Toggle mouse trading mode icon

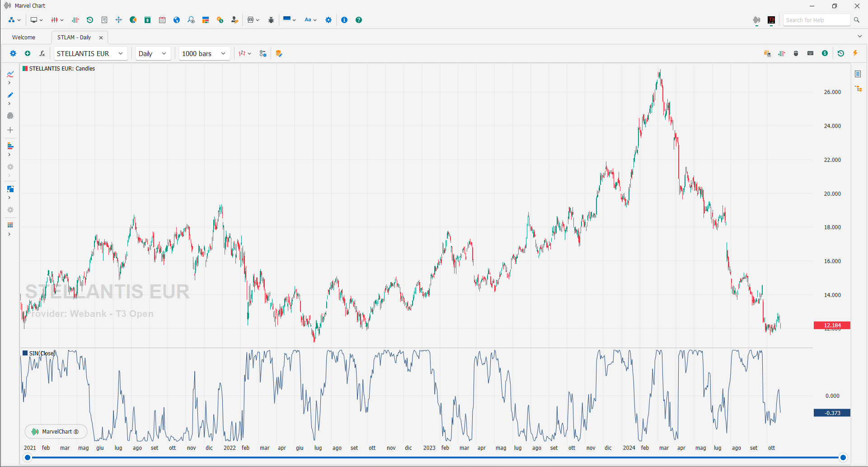coord(796,53)
